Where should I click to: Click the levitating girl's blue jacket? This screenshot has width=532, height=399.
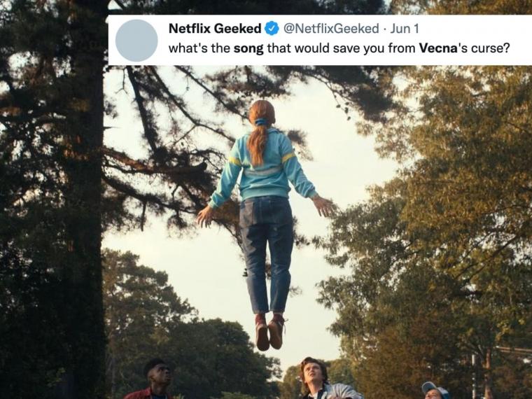pos(263,168)
